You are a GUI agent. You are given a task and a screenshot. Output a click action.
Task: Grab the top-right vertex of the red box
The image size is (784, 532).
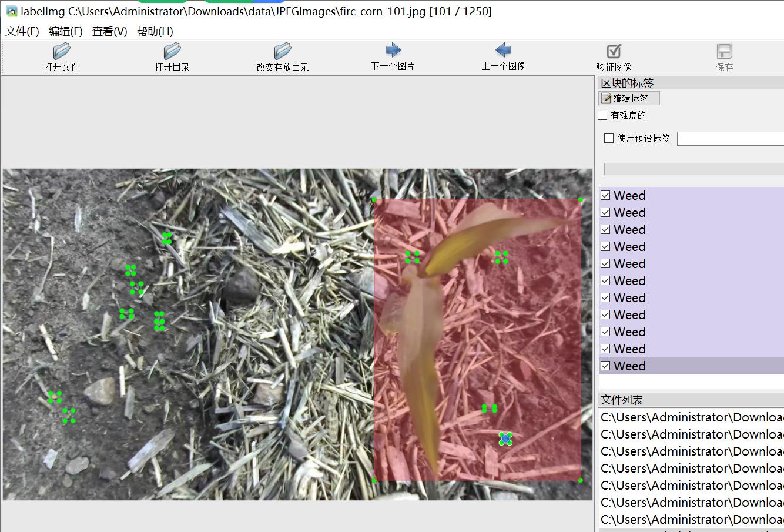(581, 200)
